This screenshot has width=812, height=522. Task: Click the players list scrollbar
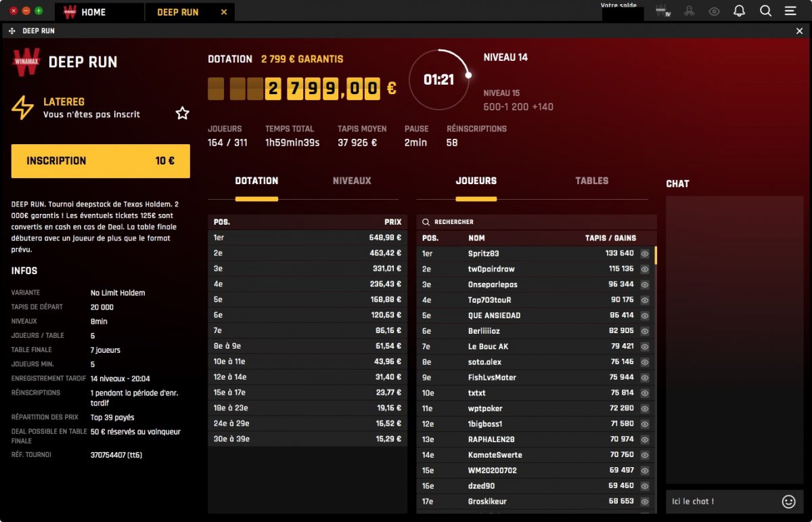(x=656, y=255)
